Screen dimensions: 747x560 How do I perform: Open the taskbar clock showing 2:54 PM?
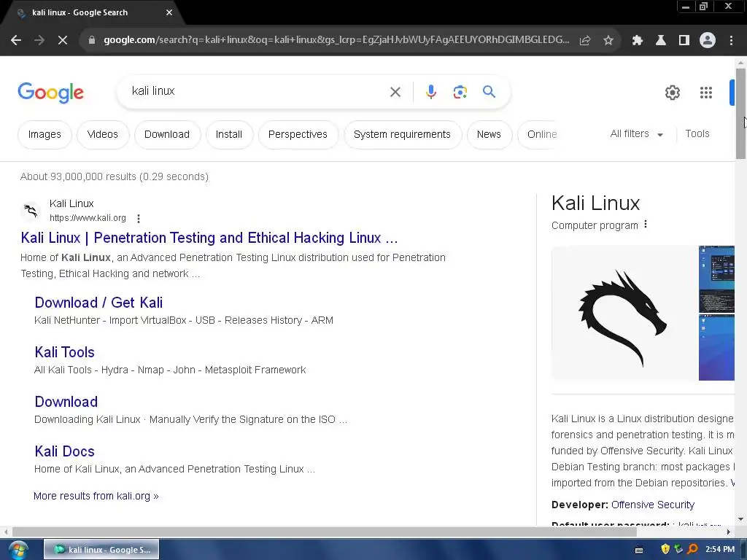pyautogui.click(x=720, y=549)
